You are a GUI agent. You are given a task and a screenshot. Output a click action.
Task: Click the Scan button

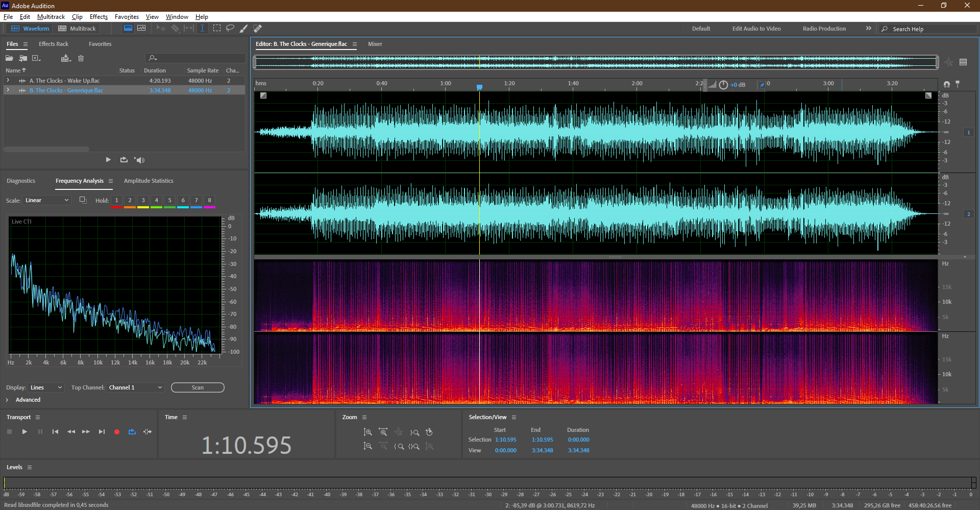(x=198, y=387)
